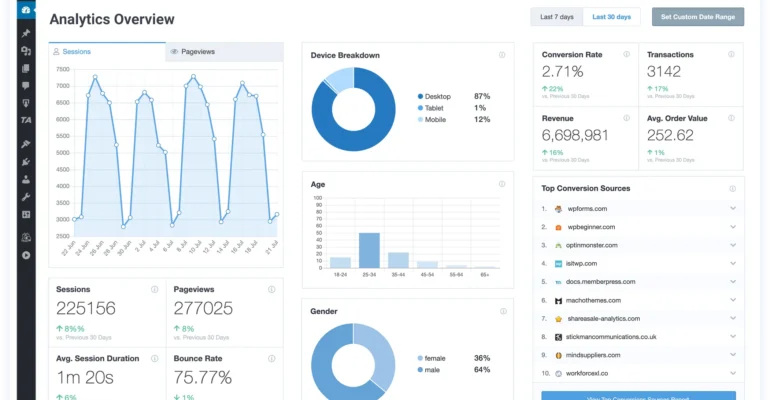
Task: Click the info icon on Top Conversion Sources
Action: click(x=732, y=188)
